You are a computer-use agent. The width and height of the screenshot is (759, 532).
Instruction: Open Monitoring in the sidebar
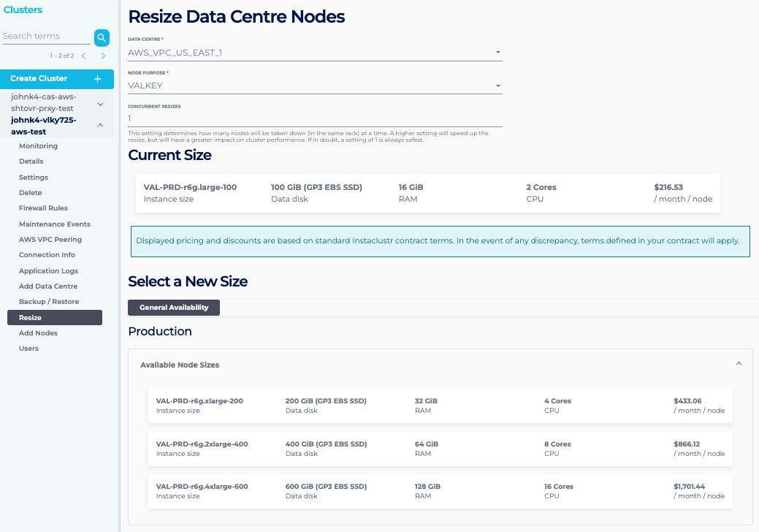click(x=38, y=146)
